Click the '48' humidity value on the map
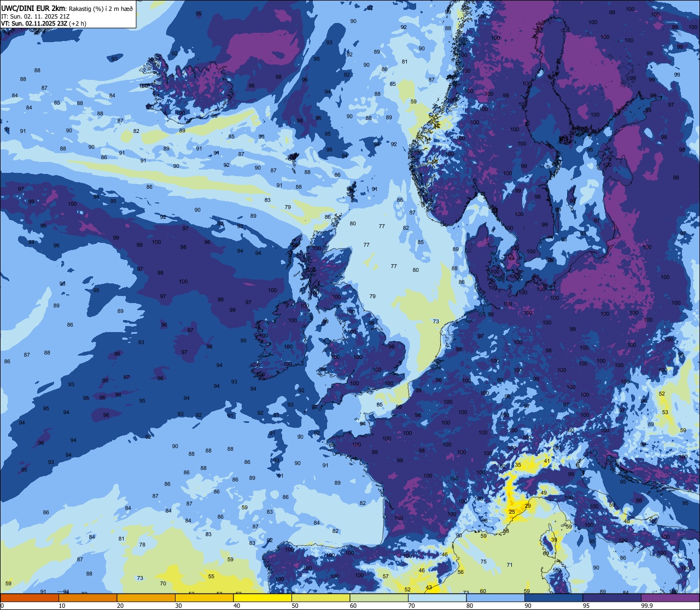This screenshot has width=700, height=610. [627, 521]
